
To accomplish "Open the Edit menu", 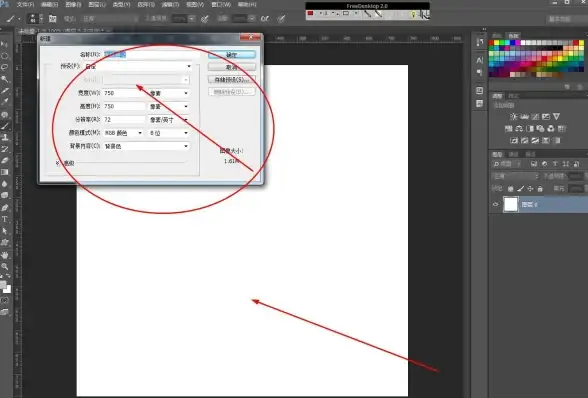I will pos(49,5).
